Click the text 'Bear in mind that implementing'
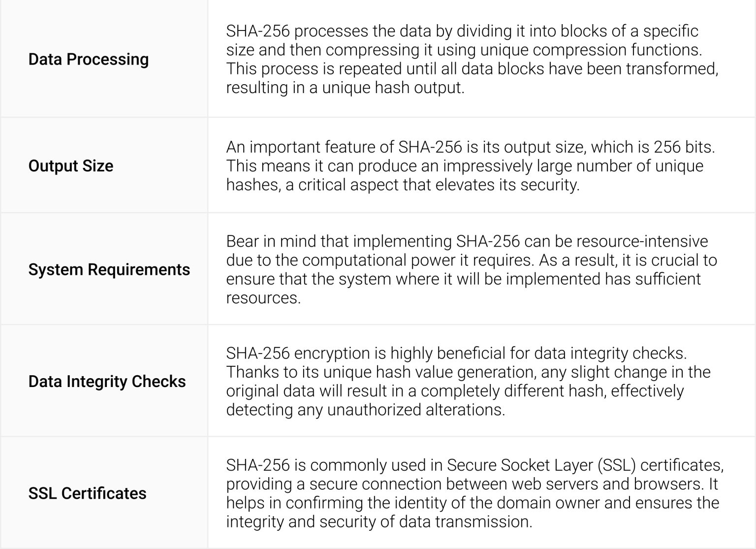The width and height of the screenshot is (756, 549). pos(339,241)
